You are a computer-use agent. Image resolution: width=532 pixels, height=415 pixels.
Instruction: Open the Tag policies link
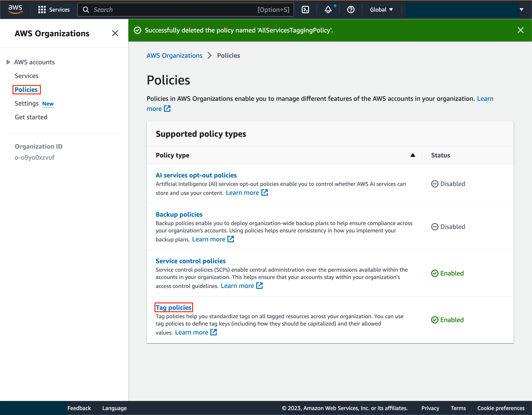173,307
